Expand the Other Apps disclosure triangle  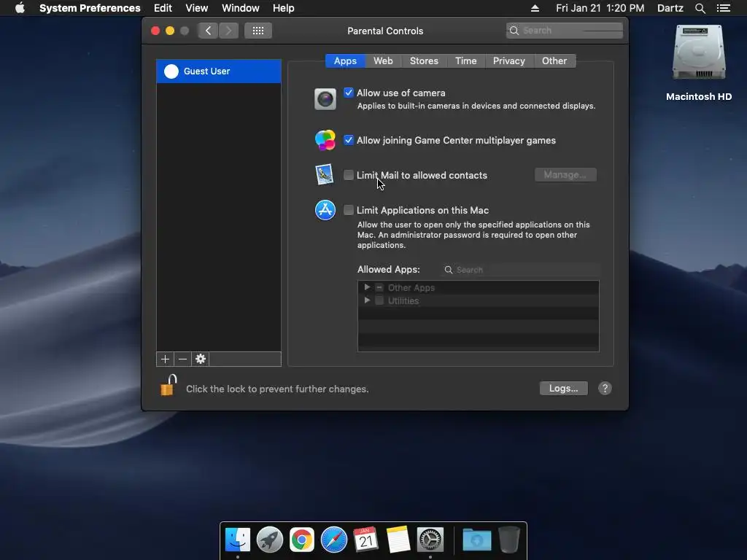[x=367, y=287]
